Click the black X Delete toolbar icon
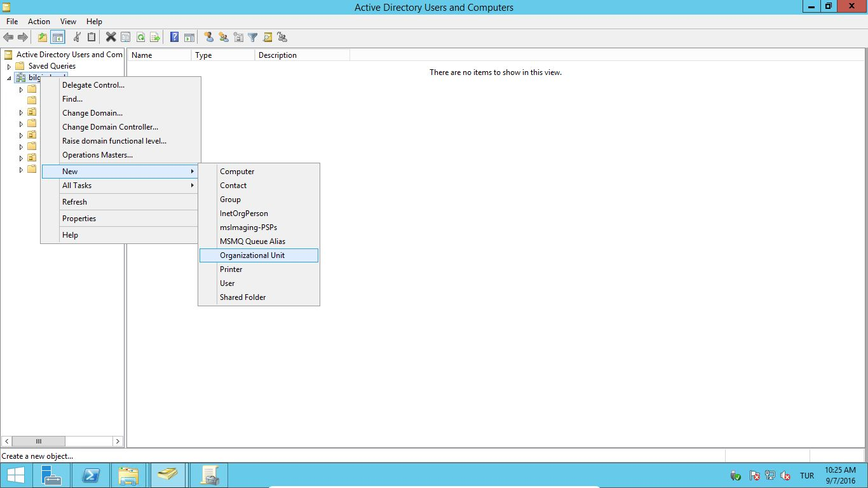 click(111, 37)
